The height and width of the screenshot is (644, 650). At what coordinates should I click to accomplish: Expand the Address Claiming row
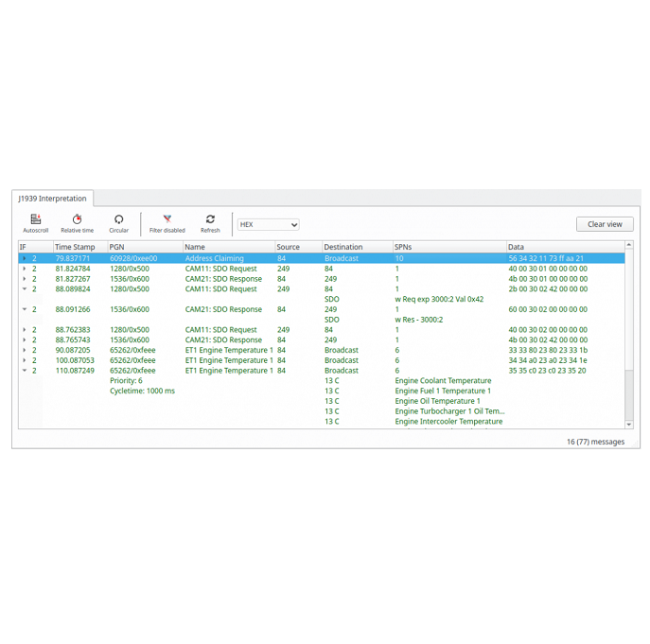tap(25, 258)
